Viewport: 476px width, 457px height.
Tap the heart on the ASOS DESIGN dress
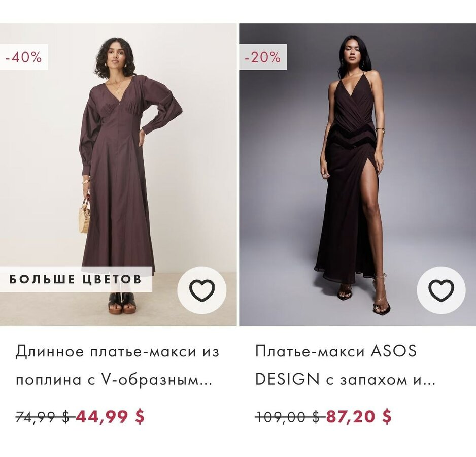click(441, 290)
